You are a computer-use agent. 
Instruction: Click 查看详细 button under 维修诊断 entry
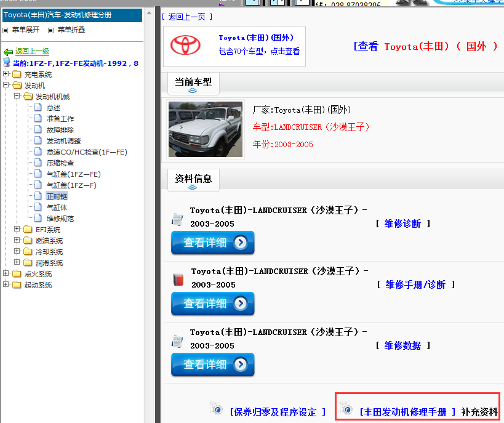[213, 243]
